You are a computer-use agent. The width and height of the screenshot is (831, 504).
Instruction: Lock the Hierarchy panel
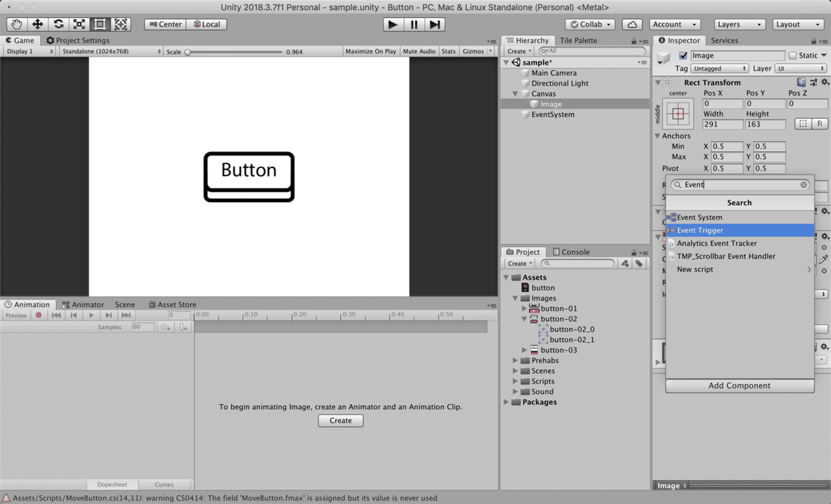click(x=635, y=41)
